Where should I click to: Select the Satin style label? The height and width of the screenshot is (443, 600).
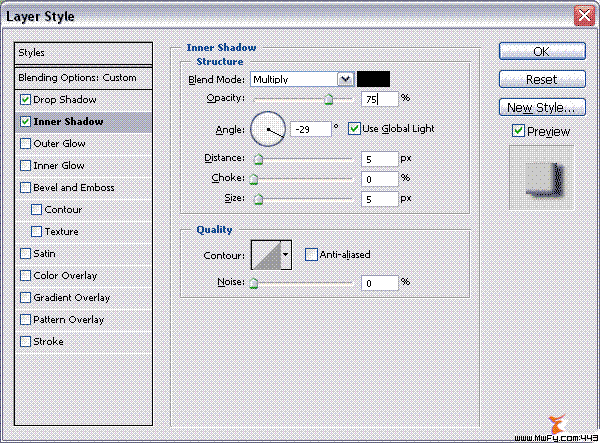pyautogui.click(x=44, y=254)
